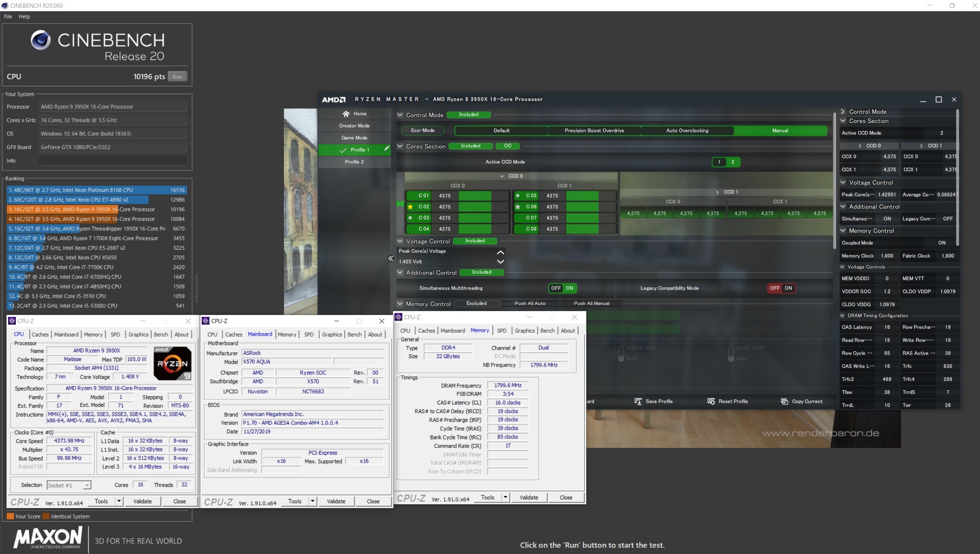The image size is (980, 554).
Task: Click the Profile 1 checkmark icon
Action: click(342, 150)
